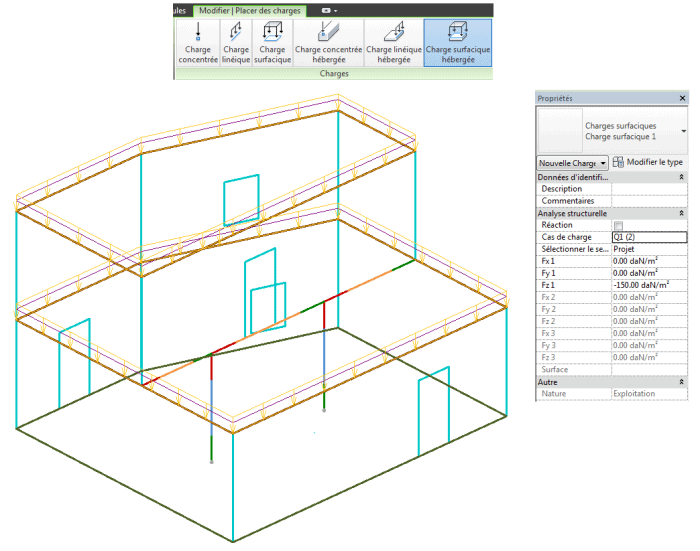Image resolution: width=700 pixels, height=551 pixels.
Task: Open the Nouvelle Charge dropdown
Action: tap(573, 162)
